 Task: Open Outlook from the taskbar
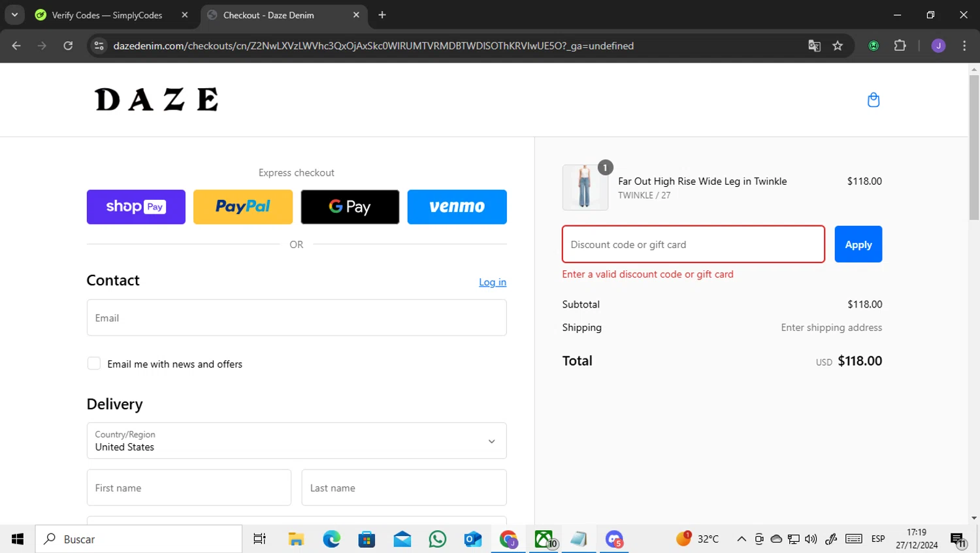473,539
